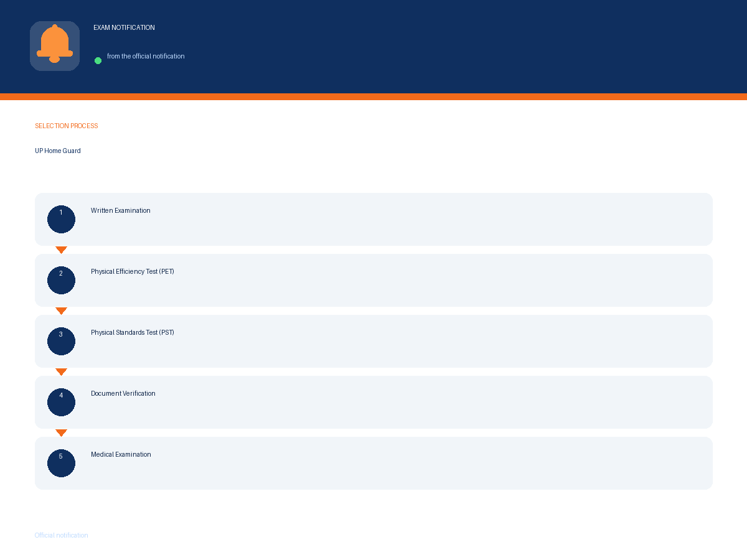The width and height of the screenshot is (747, 560).
Task: Select step 2 circle for Physical Efficiency Test
Action: point(61,280)
